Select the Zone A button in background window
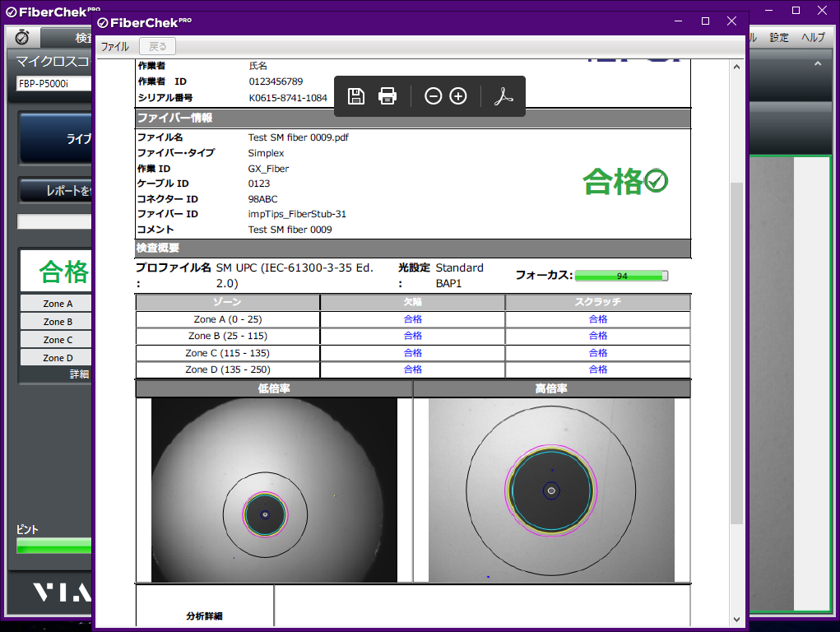840x632 pixels. tap(56, 304)
